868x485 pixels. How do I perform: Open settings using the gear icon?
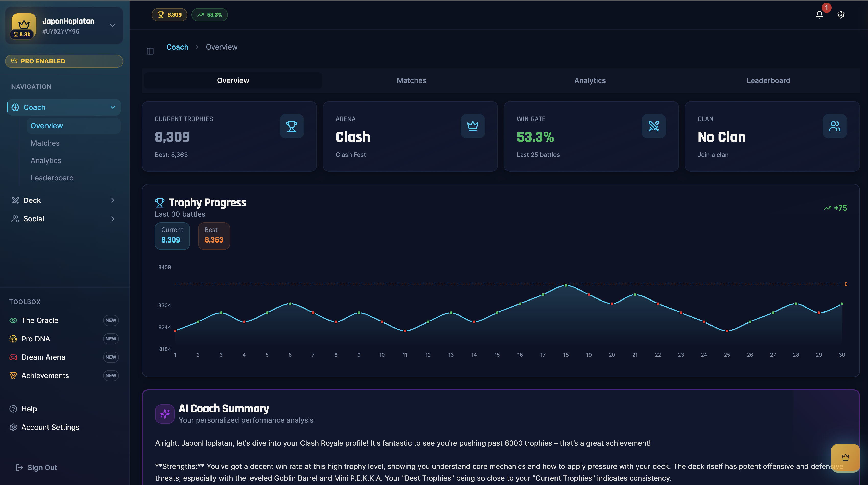click(841, 15)
